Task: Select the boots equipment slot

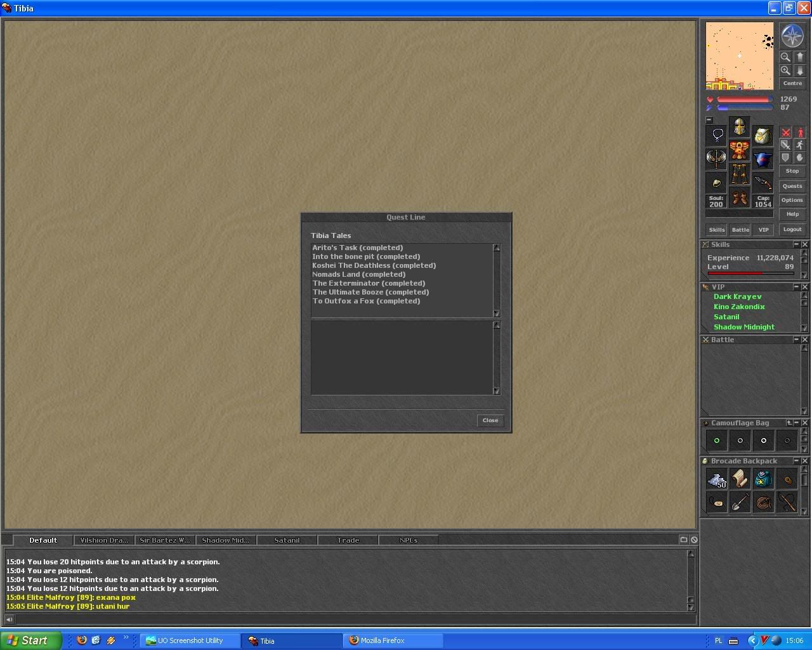Action: tap(740, 197)
